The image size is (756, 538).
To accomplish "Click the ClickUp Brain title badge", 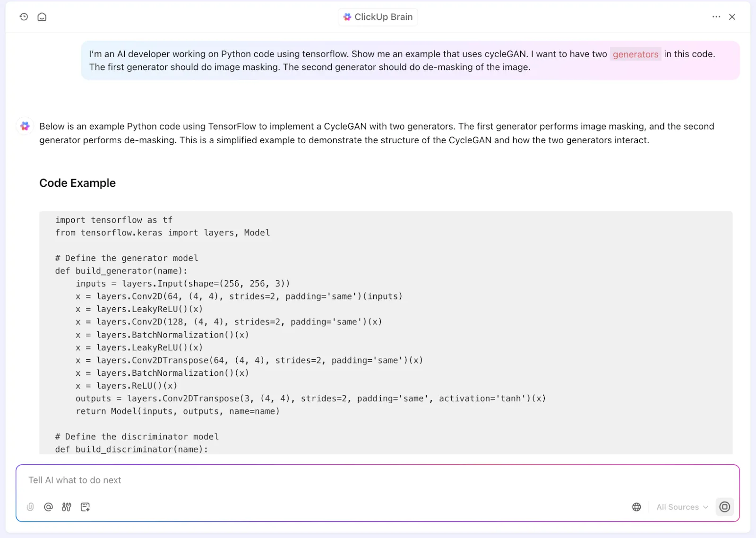I will click(x=378, y=17).
